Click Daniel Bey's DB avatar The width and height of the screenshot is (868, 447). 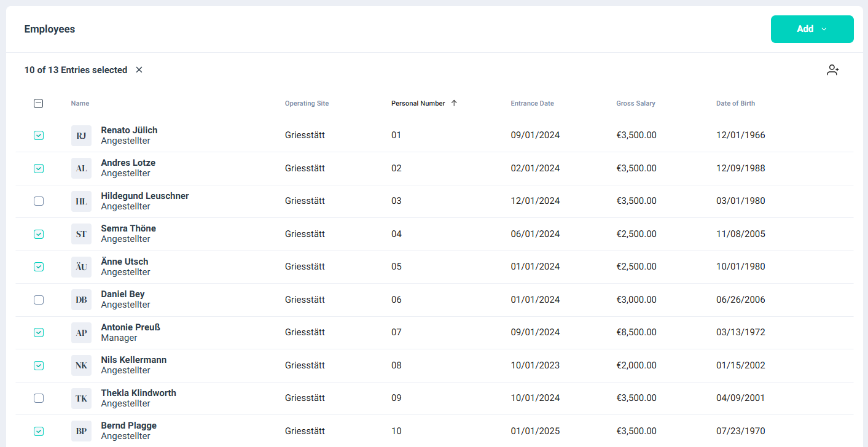pos(81,300)
